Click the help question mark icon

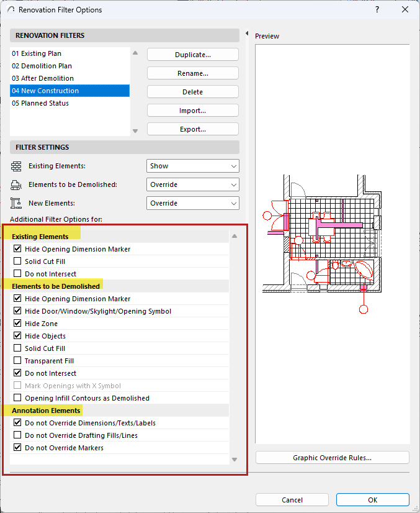pyautogui.click(x=377, y=9)
